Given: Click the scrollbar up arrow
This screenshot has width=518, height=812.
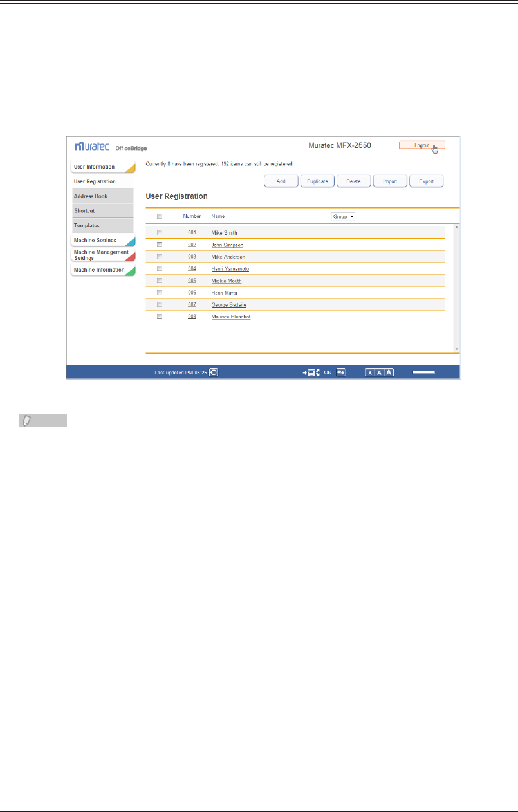Looking at the screenshot, I should (x=457, y=227).
